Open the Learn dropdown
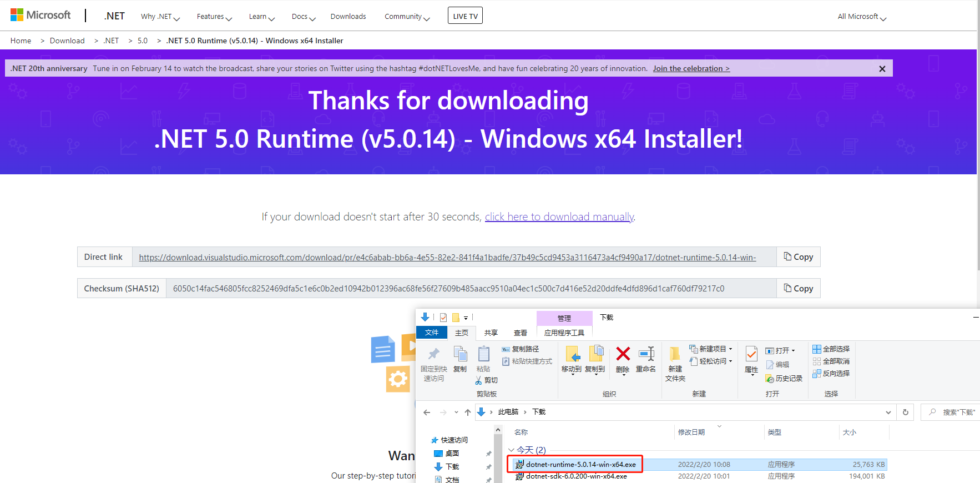Screen dimensions: 980x483 click(261, 17)
